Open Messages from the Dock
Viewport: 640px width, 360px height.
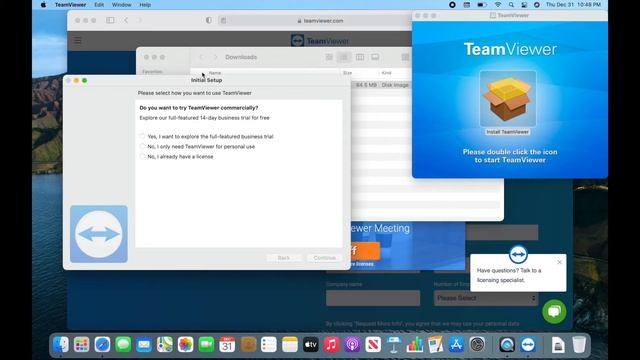pos(123,345)
